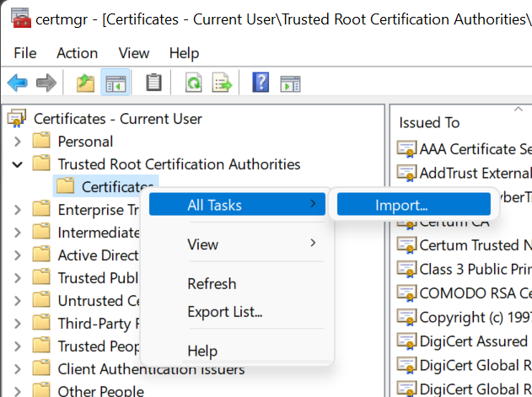Viewport: 532px width, 397px height.
Task: Click the Issued To column header
Action: point(430,123)
